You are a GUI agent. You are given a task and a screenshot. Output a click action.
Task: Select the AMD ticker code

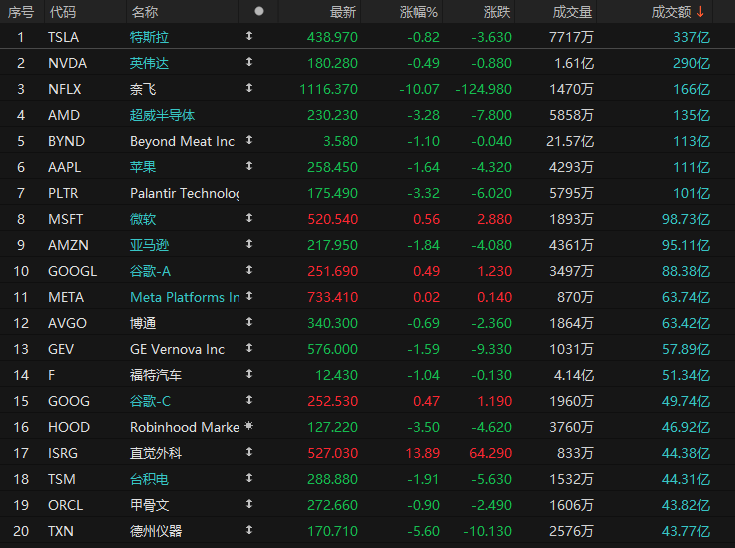point(64,115)
